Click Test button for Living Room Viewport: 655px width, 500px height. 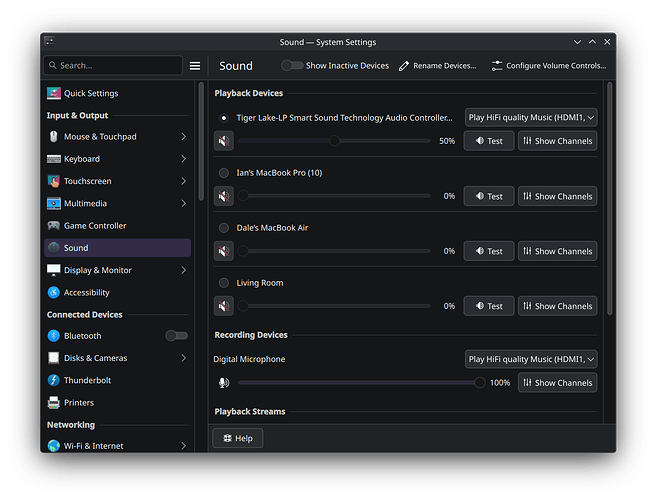(489, 306)
